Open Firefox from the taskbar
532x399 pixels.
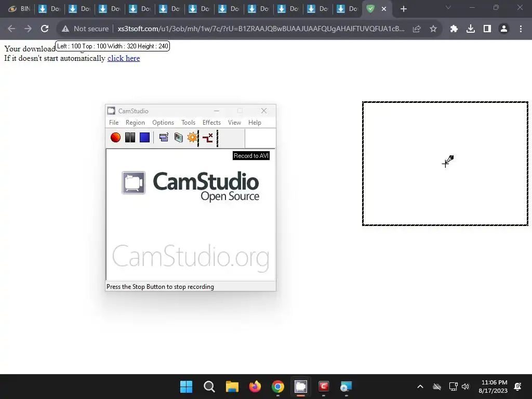pos(255,387)
